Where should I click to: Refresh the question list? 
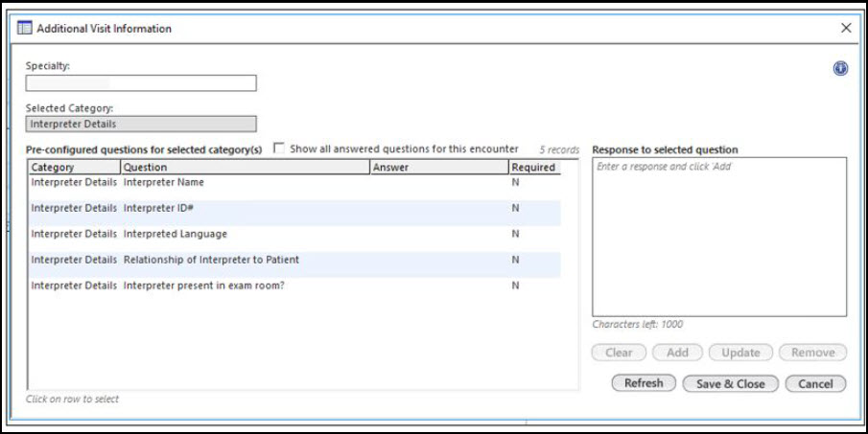point(644,383)
